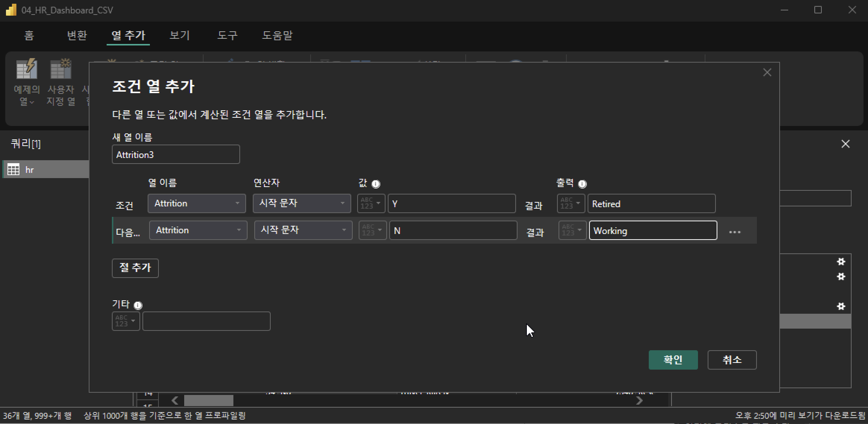Viewport: 868px width, 424px height.
Task: Click the 취소 button
Action: (x=732, y=360)
